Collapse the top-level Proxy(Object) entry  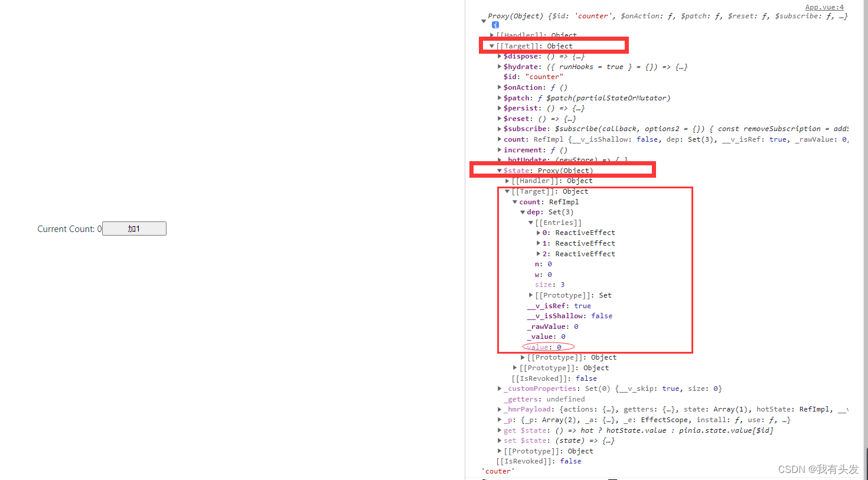click(x=484, y=21)
